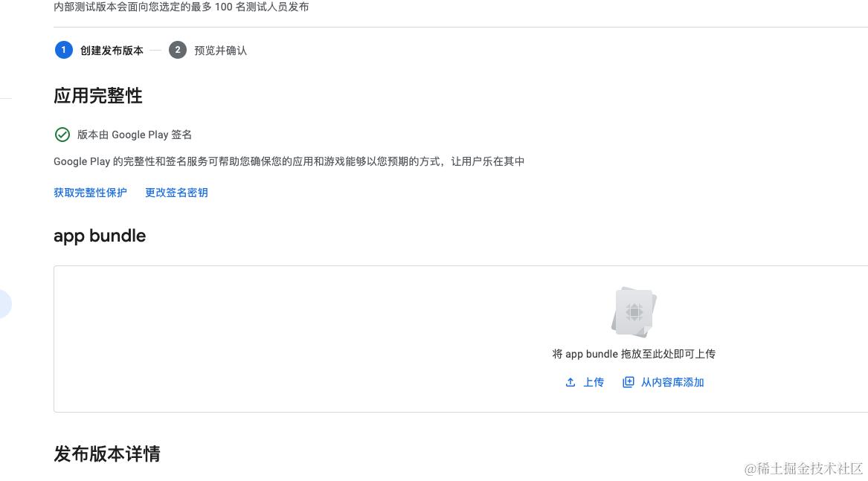Click the 将 app bundle 拖放至此处即可上传 text
Viewport: 868px width, 481px height.
click(x=634, y=354)
